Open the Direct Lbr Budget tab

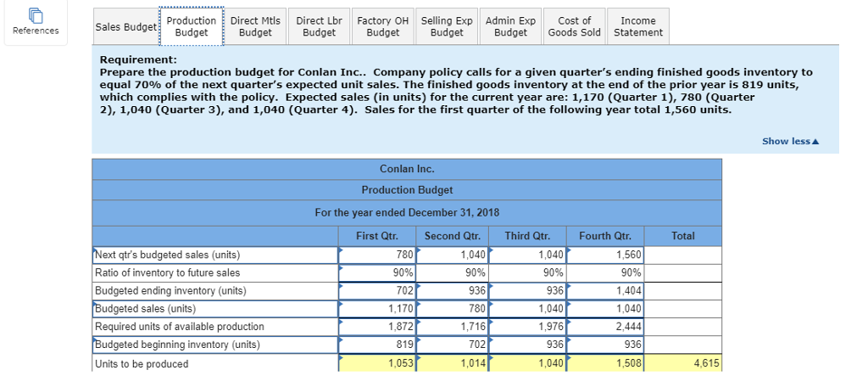(319, 26)
